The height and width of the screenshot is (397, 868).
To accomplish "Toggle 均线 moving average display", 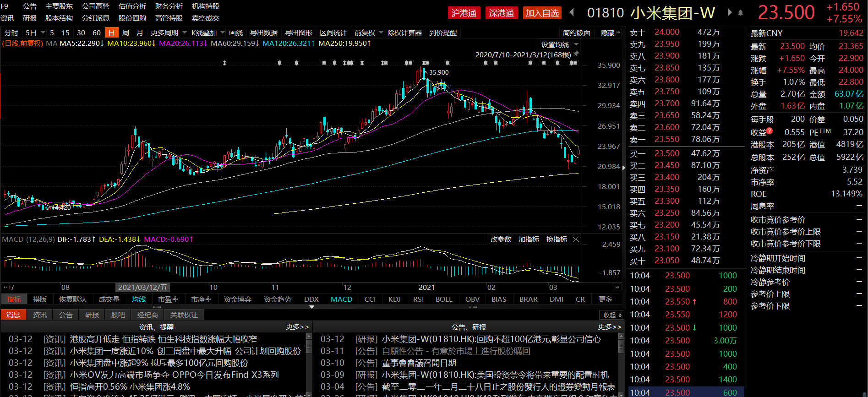I will tap(138, 299).
